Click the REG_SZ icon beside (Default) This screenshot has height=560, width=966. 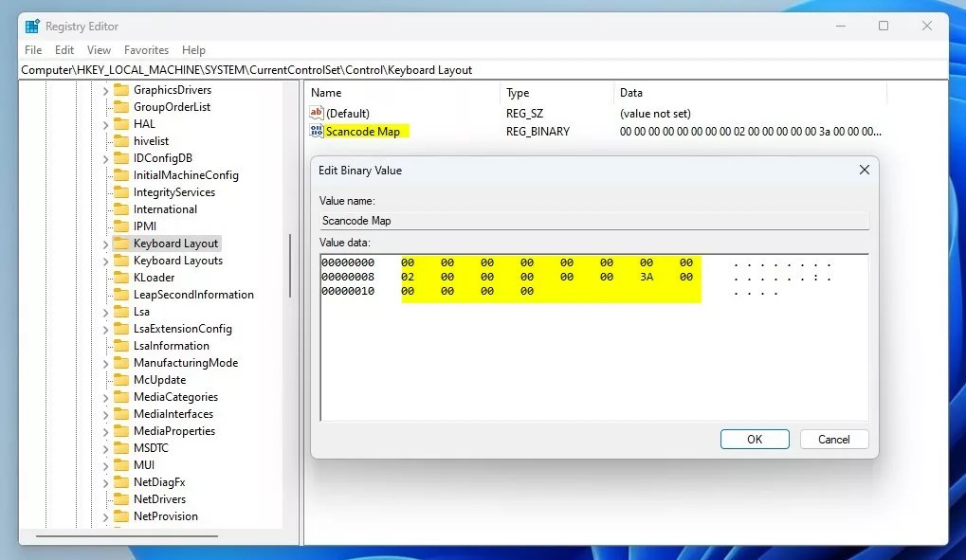coord(317,113)
